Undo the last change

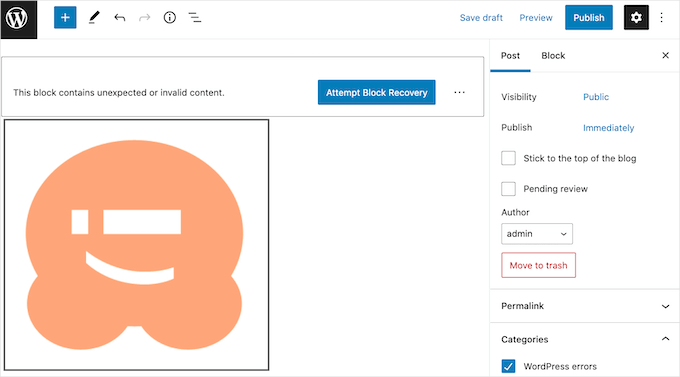point(120,18)
